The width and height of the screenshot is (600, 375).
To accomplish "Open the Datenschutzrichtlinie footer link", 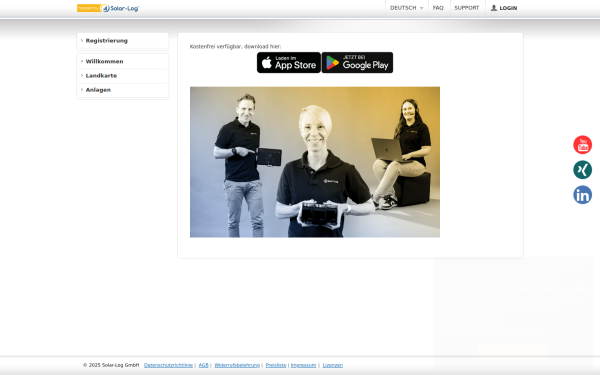I will [168, 365].
